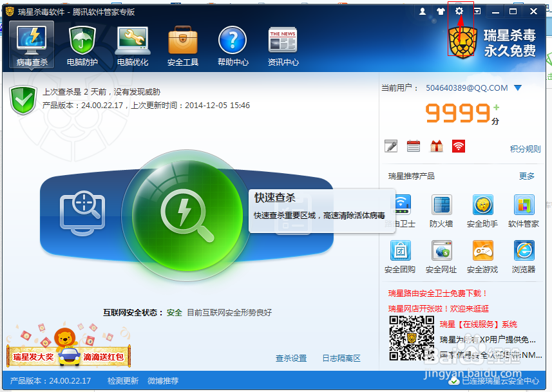Switch to the 电脑防护 protection tab
This screenshot has height=392, width=552.
click(82, 46)
